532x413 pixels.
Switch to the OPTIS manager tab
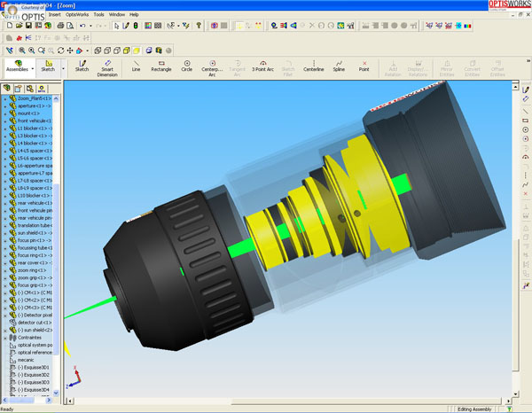point(42,89)
